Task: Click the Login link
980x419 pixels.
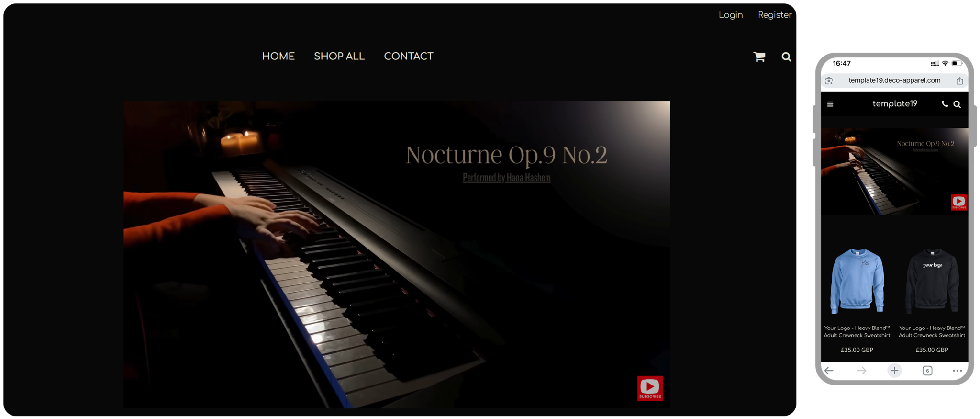Action: pos(731,15)
